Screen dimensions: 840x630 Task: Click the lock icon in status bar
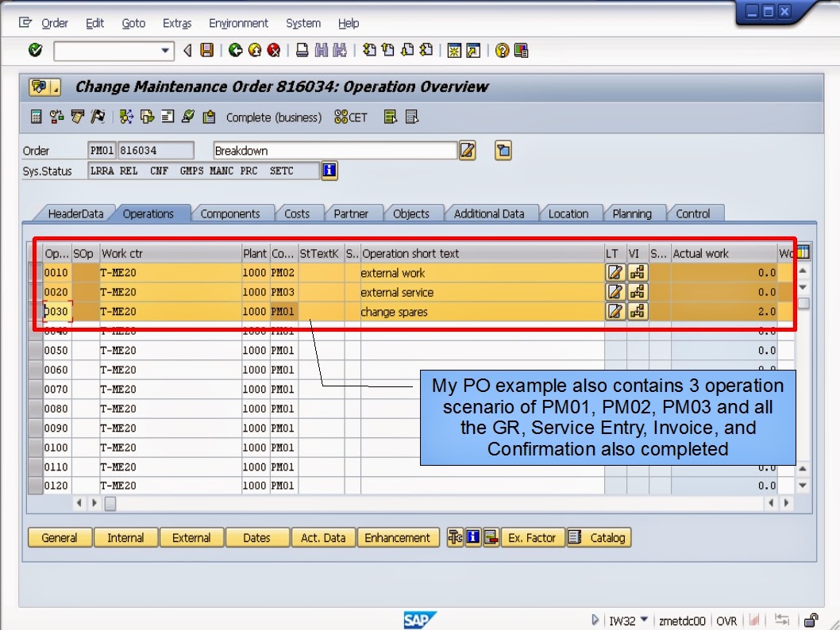click(x=811, y=620)
